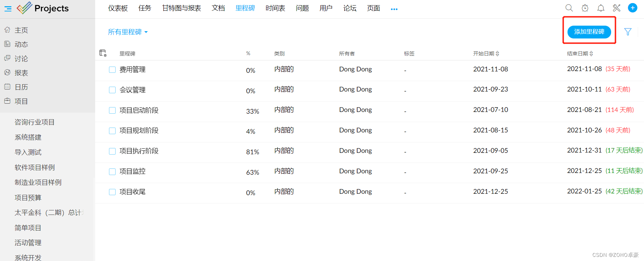Collapse sidebar with hamburger menu icon
Screen dimensions: 644x261
[8, 9]
